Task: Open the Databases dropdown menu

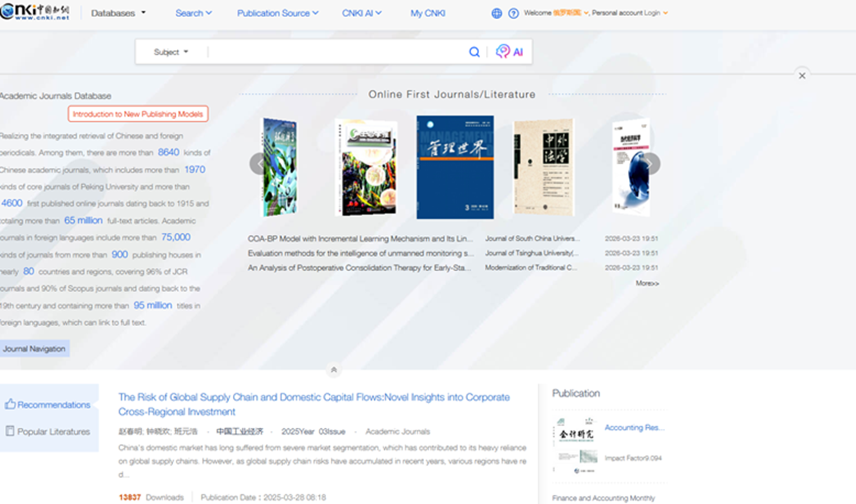Action: [118, 13]
